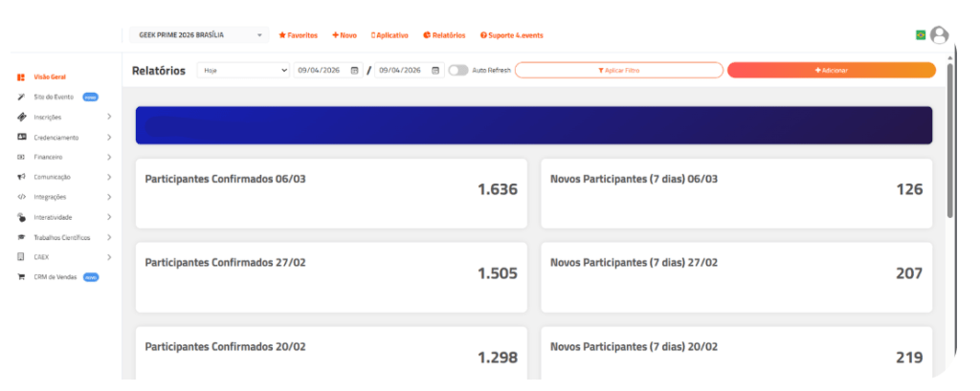Enable the Auto Refresh toggle

pyautogui.click(x=458, y=70)
